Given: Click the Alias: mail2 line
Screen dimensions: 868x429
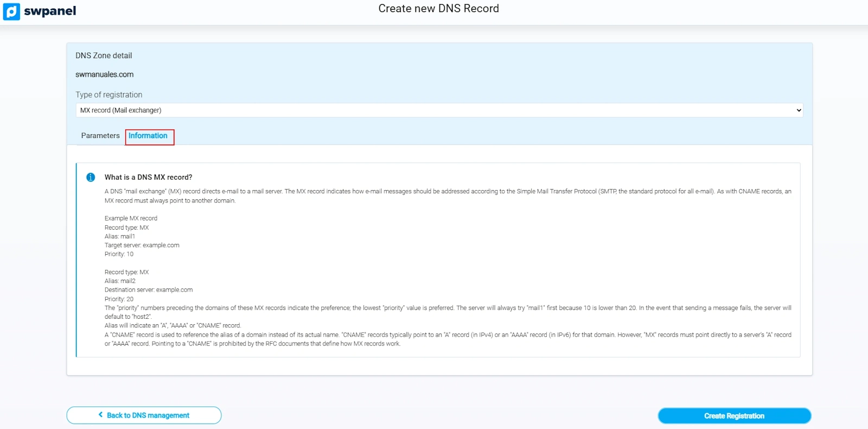Looking at the screenshot, I should (x=120, y=281).
